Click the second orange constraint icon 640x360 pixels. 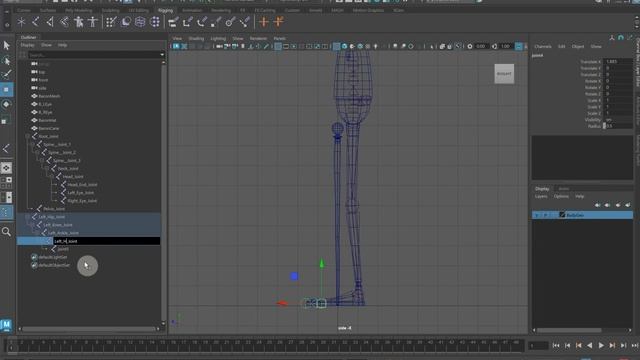(279, 22)
